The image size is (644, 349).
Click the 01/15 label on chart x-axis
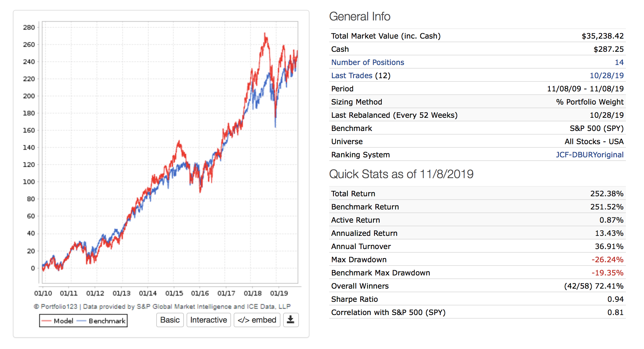point(174,293)
